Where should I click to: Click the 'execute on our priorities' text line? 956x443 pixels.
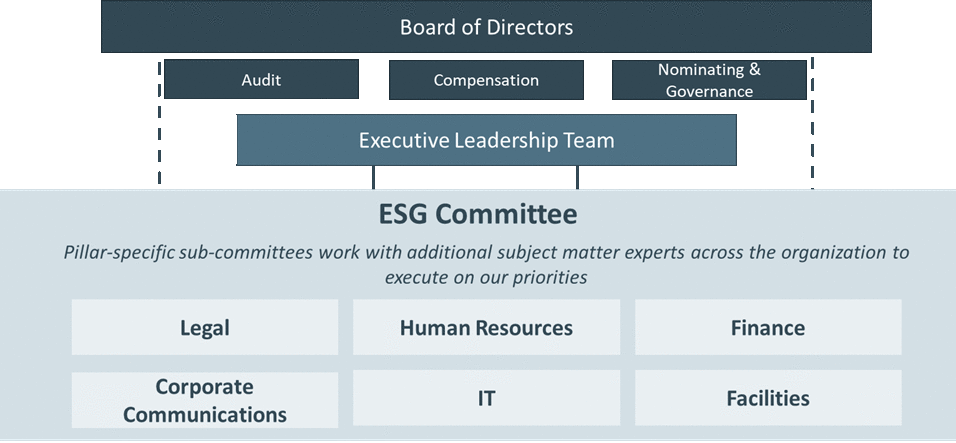pos(486,276)
